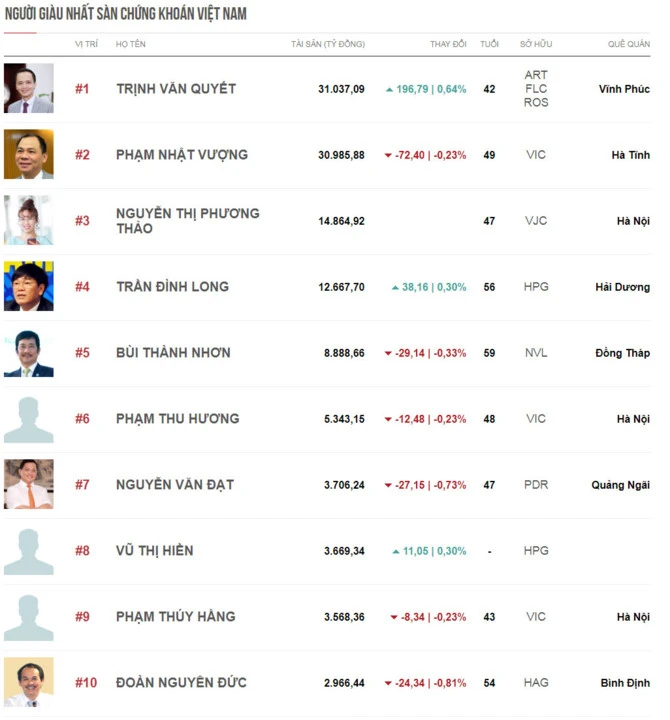Click the name Đoàn Nguyên Đức

pyautogui.click(x=181, y=683)
